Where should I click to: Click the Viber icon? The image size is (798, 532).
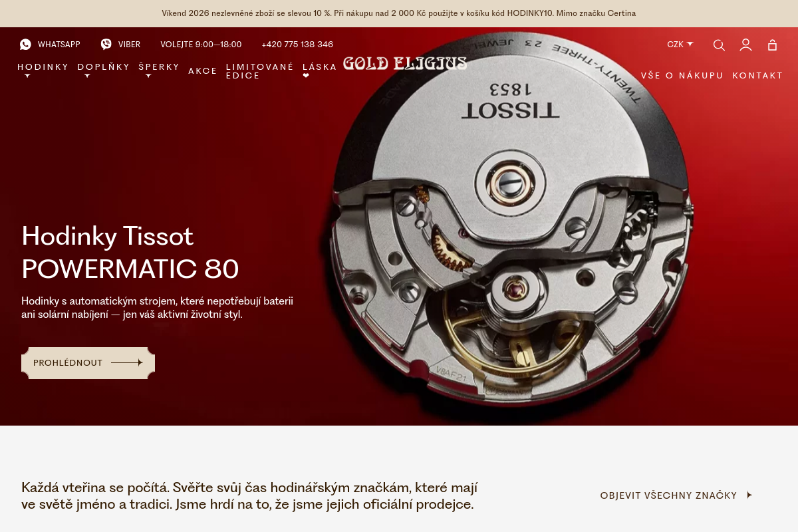tap(106, 45)
